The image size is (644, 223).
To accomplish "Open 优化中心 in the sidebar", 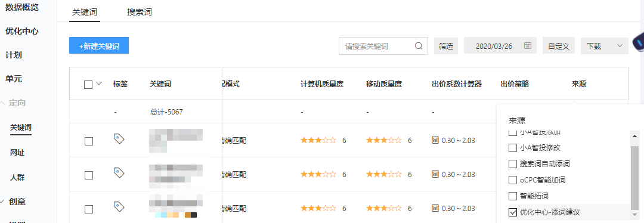I will point(22,31).
